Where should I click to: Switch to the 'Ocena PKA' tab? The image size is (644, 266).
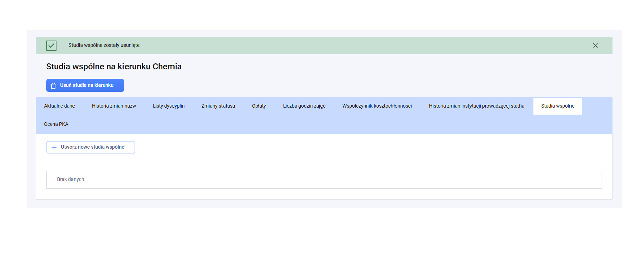tap(56, 124)
